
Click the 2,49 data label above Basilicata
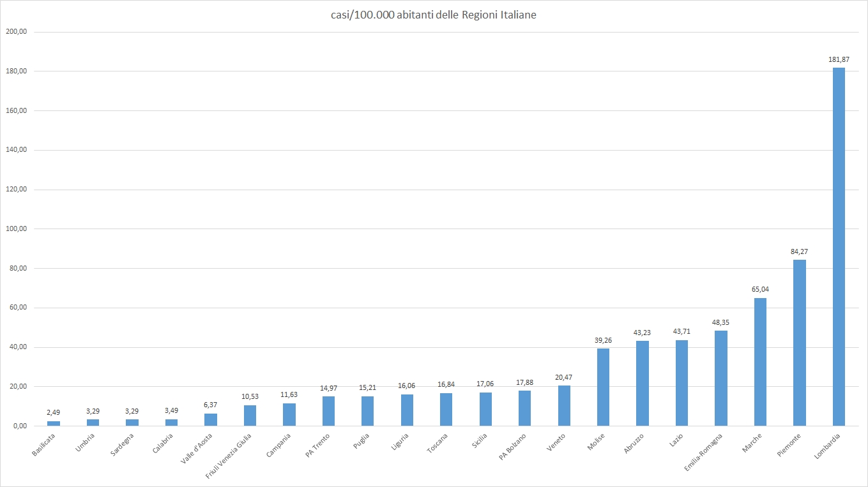(53, 413)
